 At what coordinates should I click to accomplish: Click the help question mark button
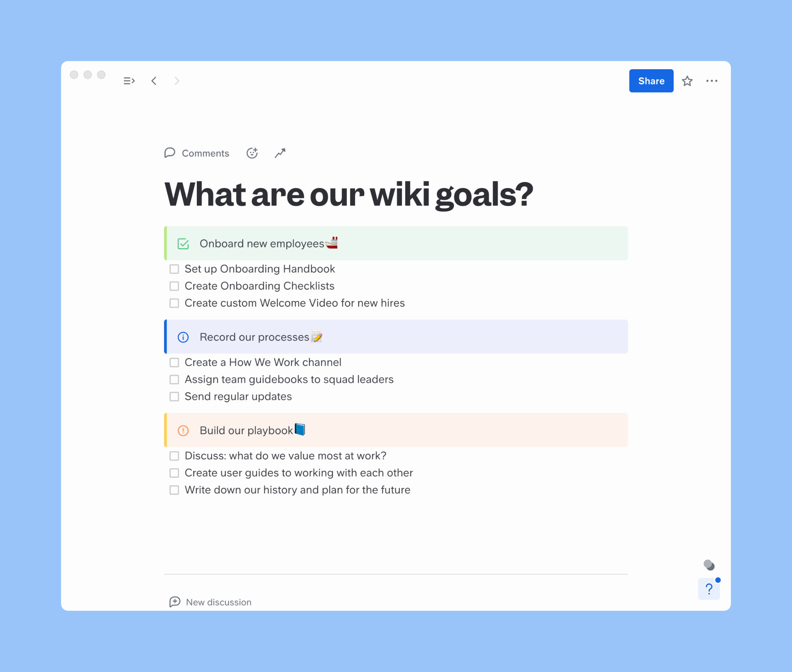[x=709, y=589]
